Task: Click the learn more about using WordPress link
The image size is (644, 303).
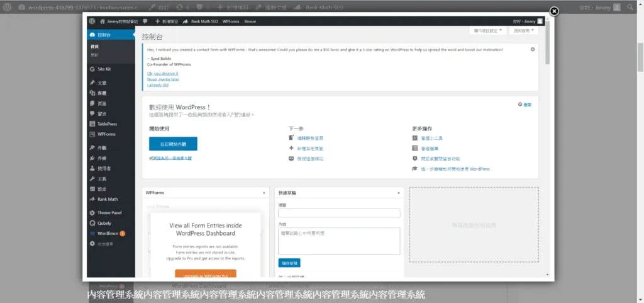Action: [455, 169]
